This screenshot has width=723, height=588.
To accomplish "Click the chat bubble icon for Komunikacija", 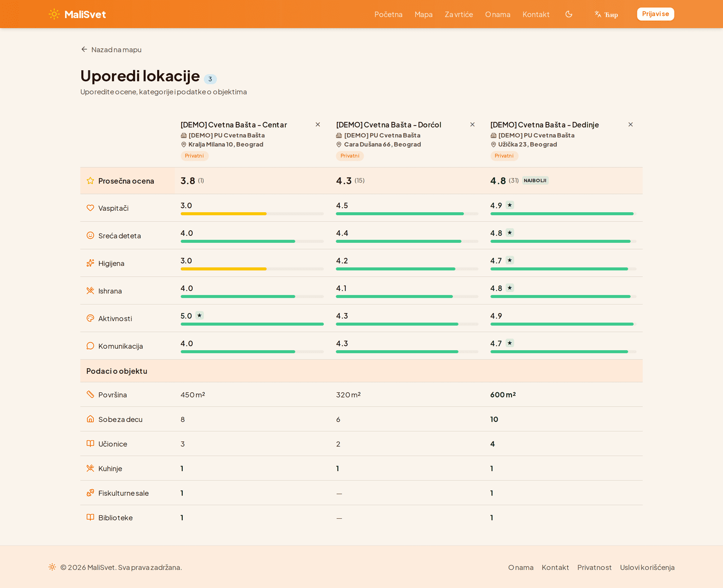I will (90, 346).
